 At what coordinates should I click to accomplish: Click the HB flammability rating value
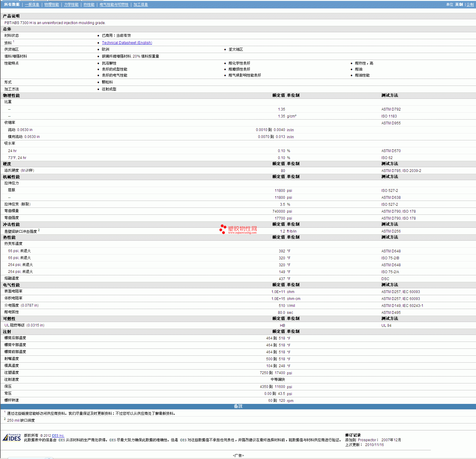pos(282,326)
